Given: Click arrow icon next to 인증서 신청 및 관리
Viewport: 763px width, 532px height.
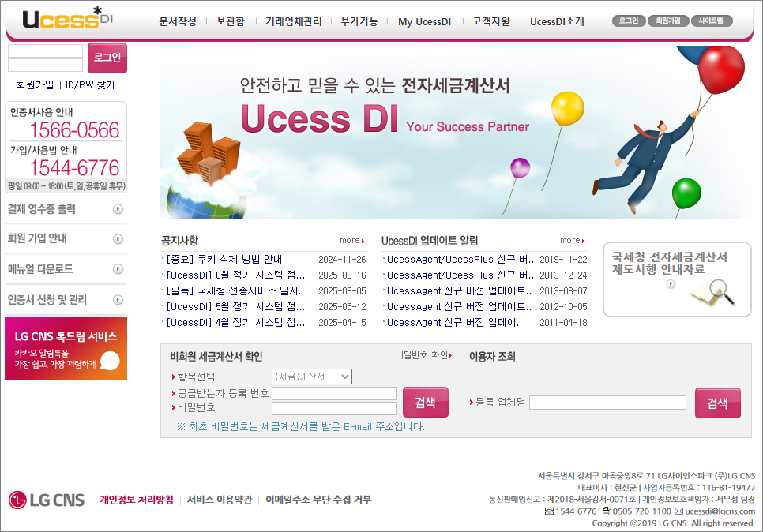Looking at the screenshot, I should tap(118, 300).
